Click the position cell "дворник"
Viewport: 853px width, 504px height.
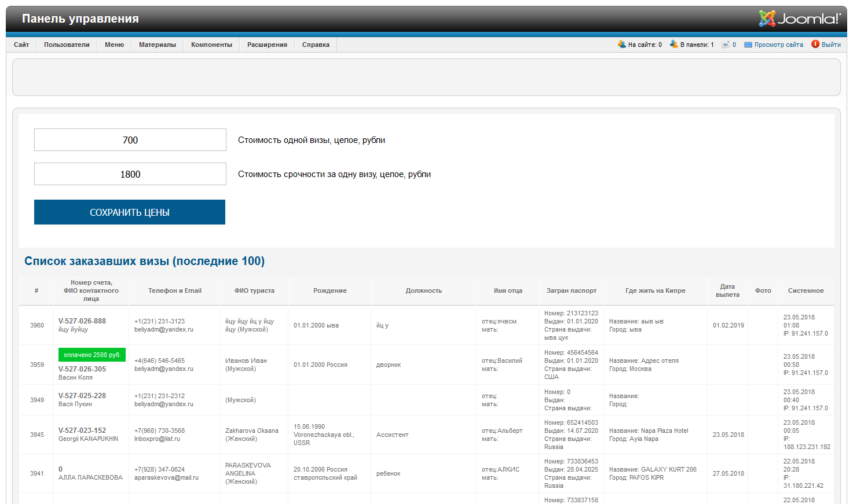click(x=389, y=365)
